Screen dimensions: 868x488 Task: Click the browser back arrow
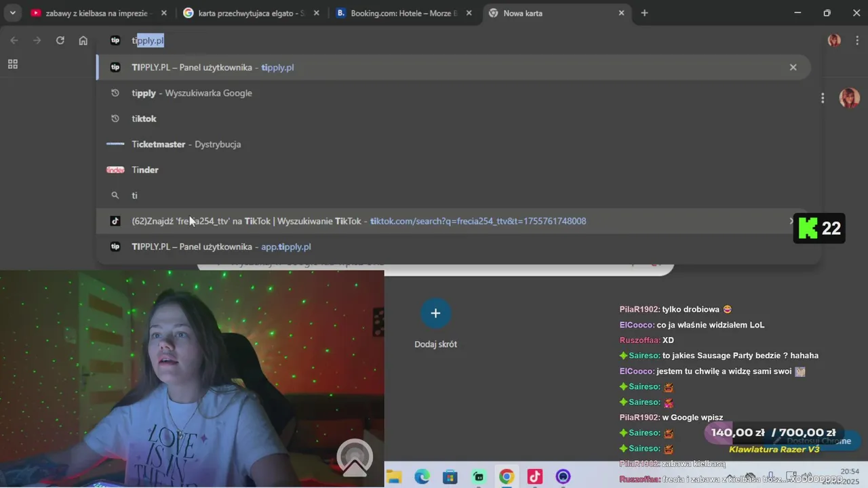(14, 41)
